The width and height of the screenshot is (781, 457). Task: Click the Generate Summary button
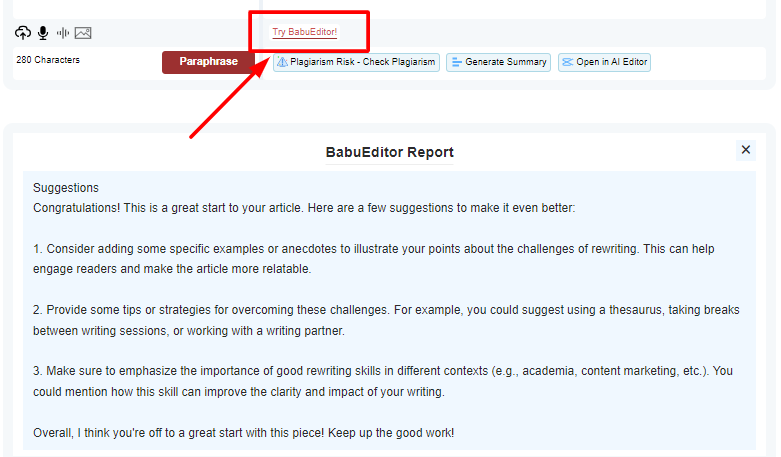point(498,62)
